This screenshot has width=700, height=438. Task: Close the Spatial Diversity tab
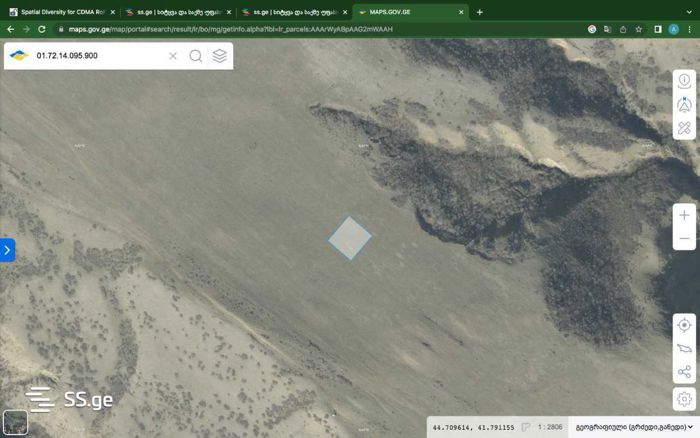tap(112, 12)
